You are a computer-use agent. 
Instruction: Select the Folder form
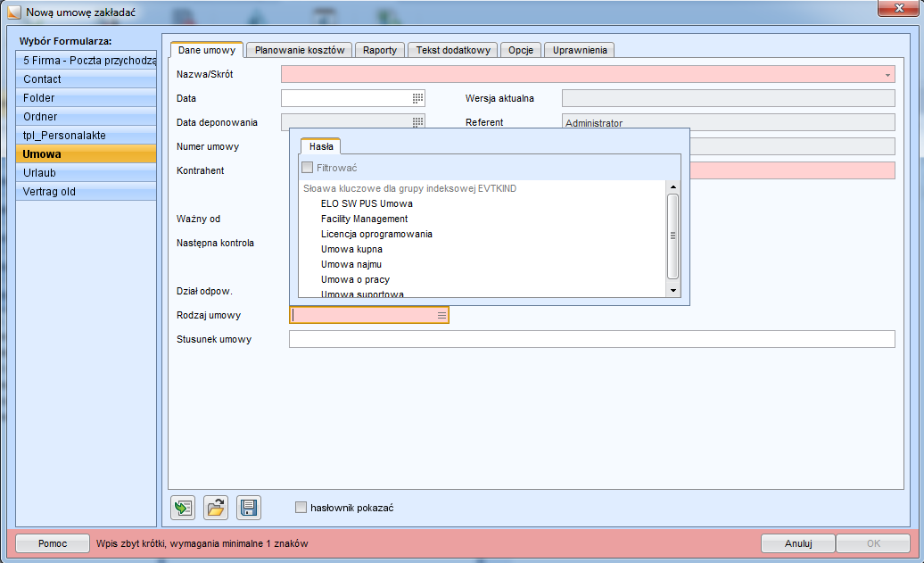click(86, 98)
